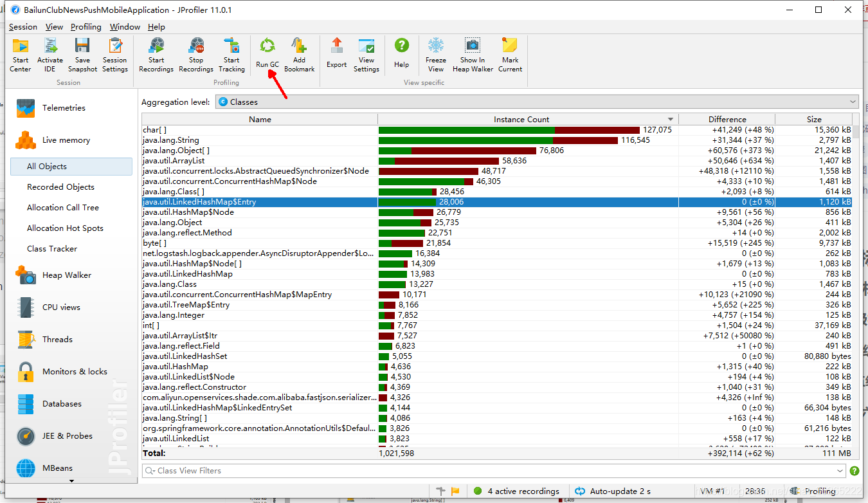Select the char[ ] row

pos(497,130)
